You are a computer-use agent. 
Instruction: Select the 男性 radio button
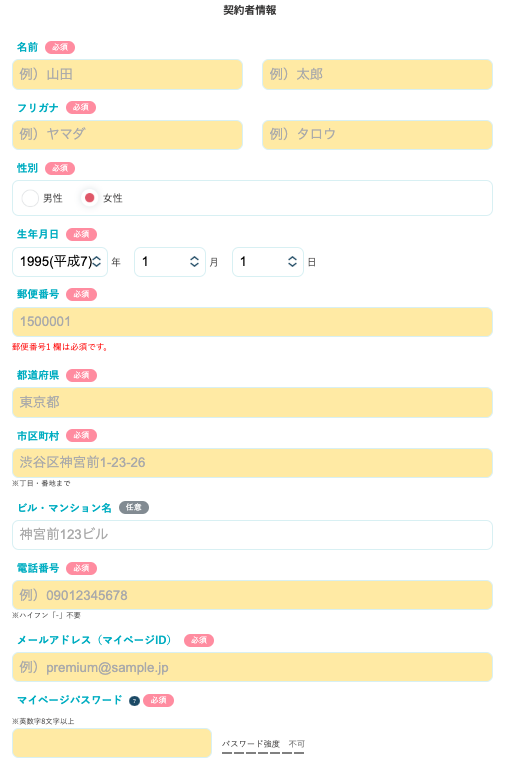[30, 198]
